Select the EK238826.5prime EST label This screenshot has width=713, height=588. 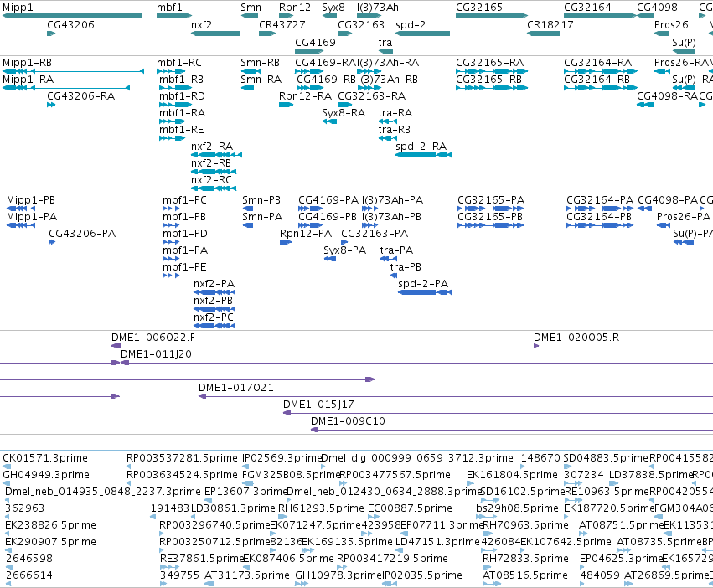coord(50,525)
